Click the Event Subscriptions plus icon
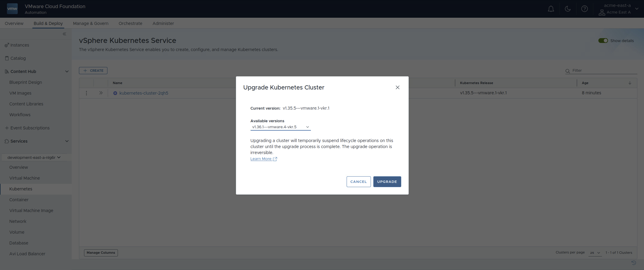Image resolution: width=644 pixels, height=270 pixels. pyautogui.click(x=7, y=128)
